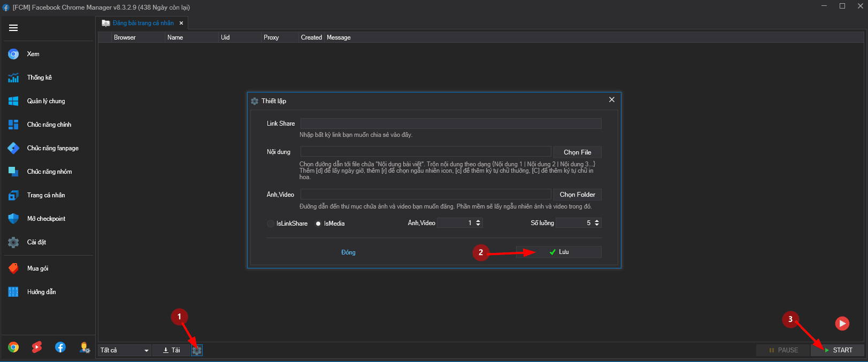Minimize the application window
Viewport: 868px width, 362px height.
[824, 6]
